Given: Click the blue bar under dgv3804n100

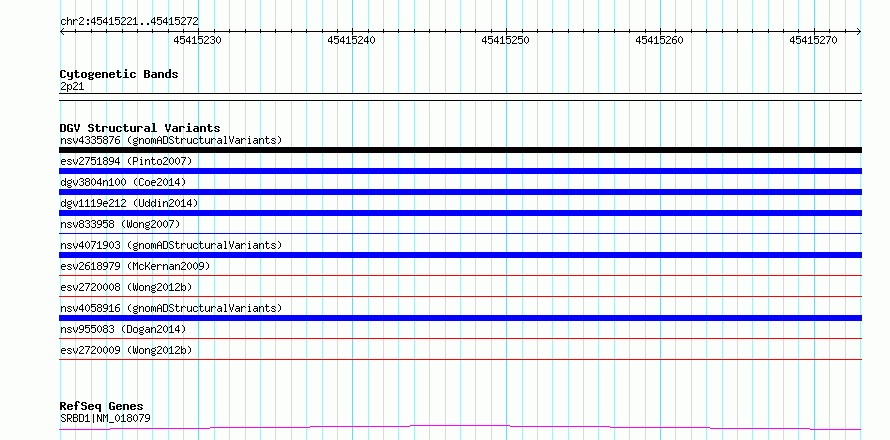Looking at the screenshot, I should (460, 192).
